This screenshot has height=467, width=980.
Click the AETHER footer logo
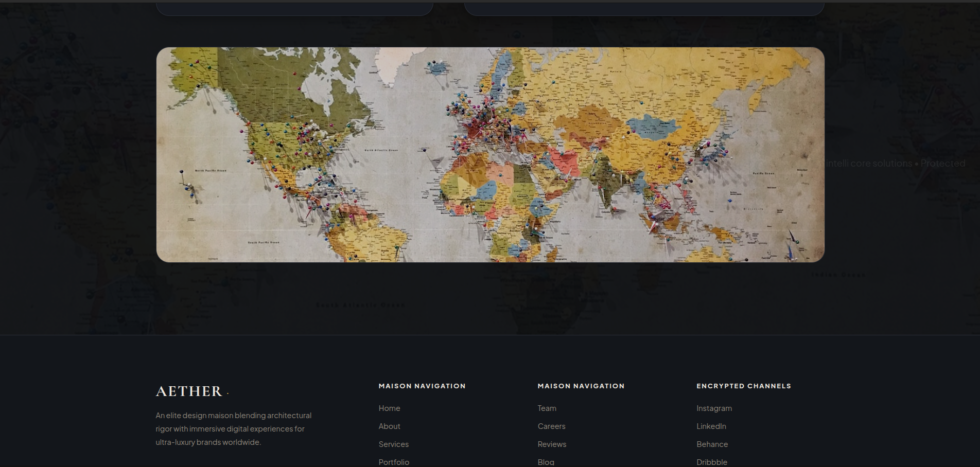coord(189,391)
